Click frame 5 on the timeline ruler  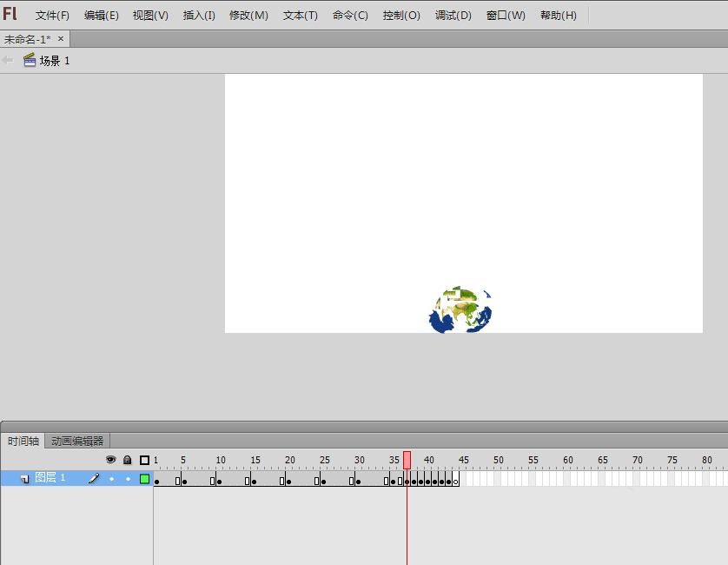point(184,460)
